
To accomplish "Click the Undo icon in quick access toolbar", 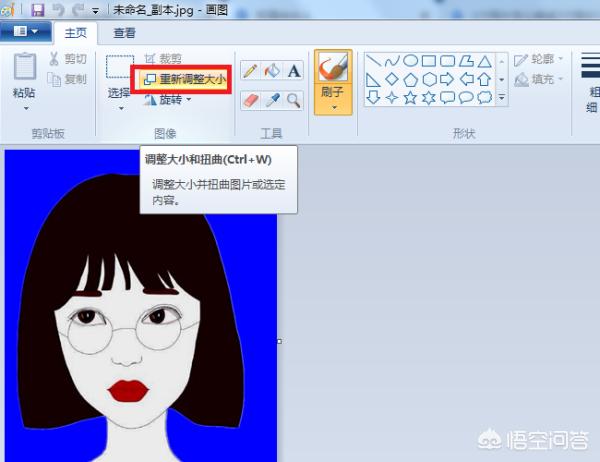I will [x=58, y=10].
